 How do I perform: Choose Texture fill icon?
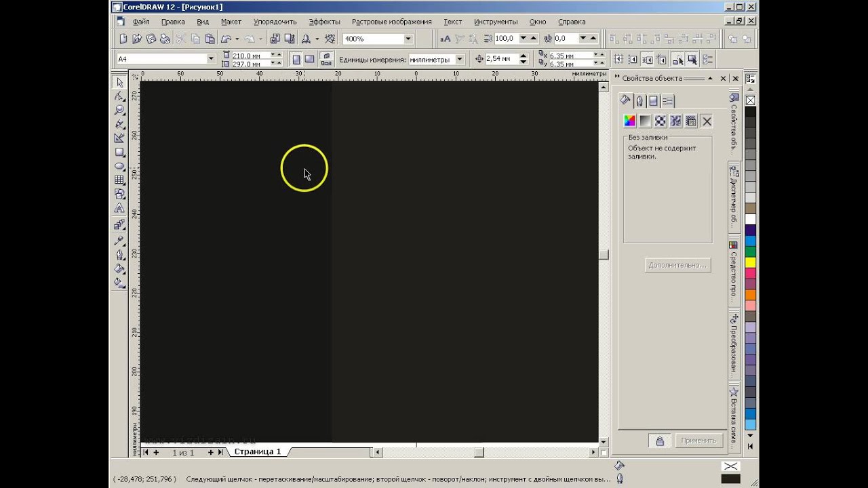pos(675,121)
